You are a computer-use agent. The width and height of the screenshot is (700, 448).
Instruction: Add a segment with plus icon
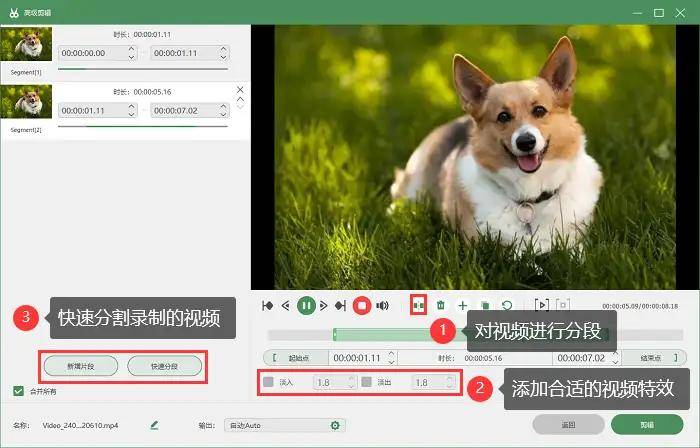pos(462,306)
